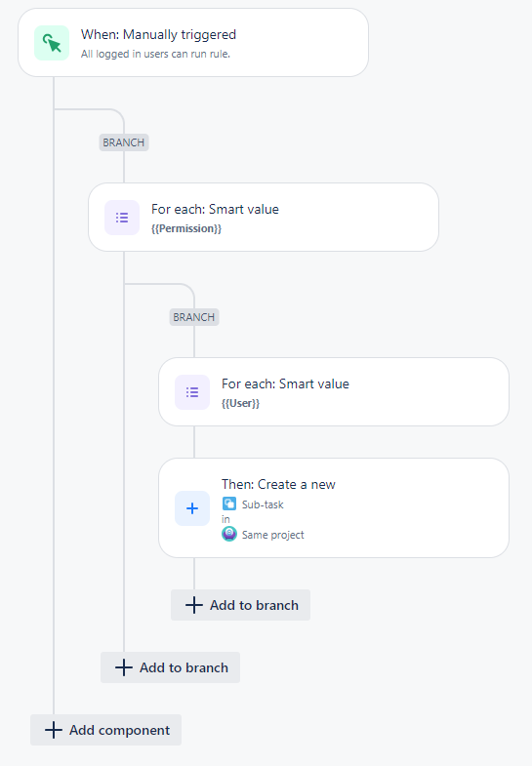The height and width of the screenshot is (766, 532).
Task: Click the Same project avatar icon
Action: click(x=229, y=534)
